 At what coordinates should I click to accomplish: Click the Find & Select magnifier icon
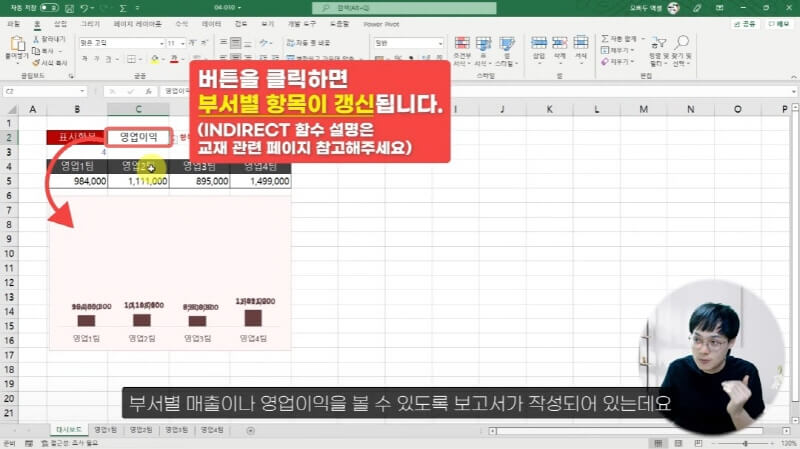pos(682,43)
